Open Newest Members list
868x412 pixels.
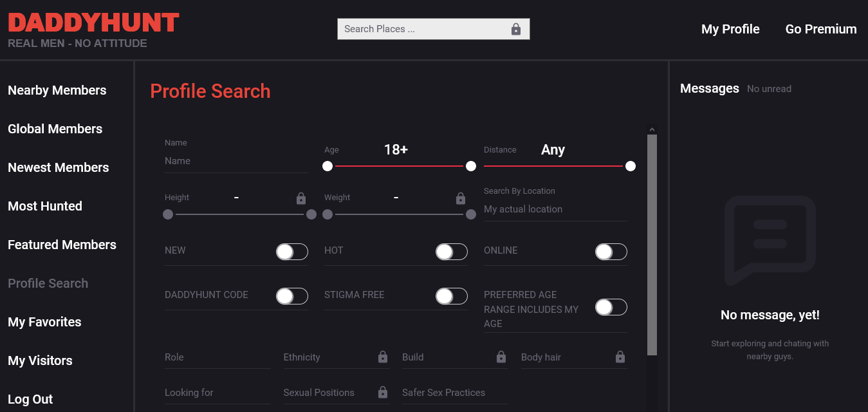coord(59,167)
